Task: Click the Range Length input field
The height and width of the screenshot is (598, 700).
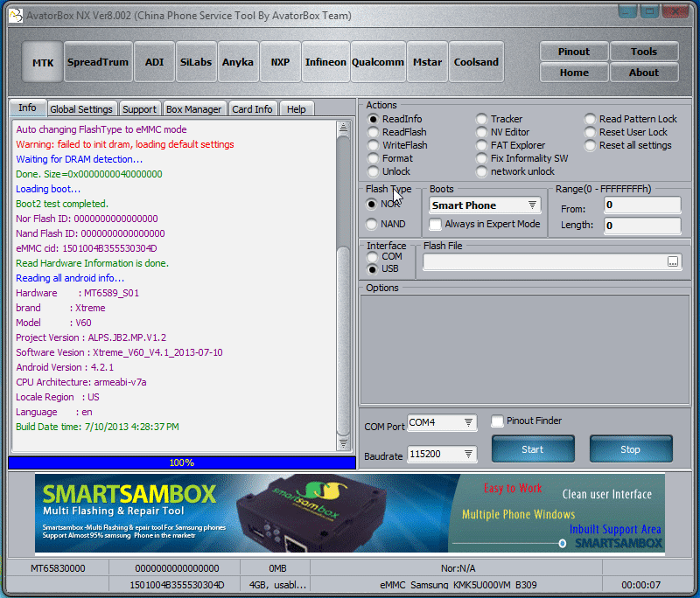Action: tap(642, 226)
